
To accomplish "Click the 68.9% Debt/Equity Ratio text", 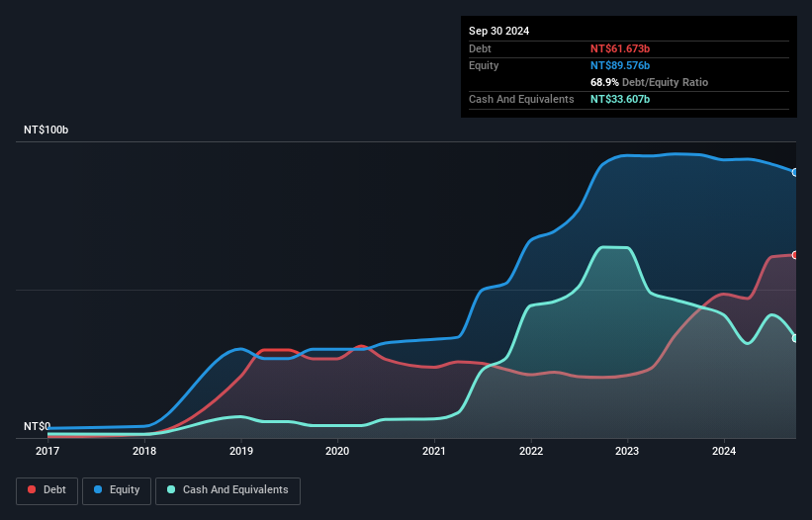I will [x=650, y=82].
